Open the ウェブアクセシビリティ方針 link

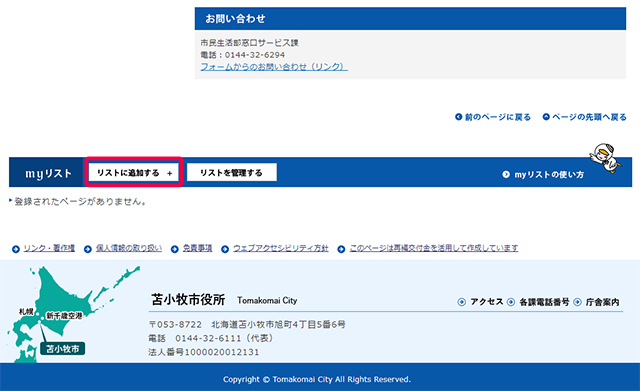pyautogui.click(x=281, y=248)
